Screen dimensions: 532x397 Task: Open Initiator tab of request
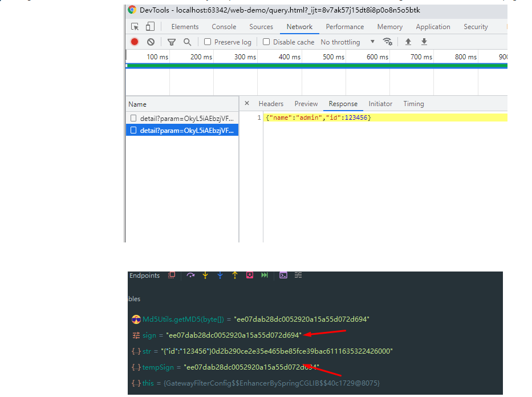pos(380,104)
